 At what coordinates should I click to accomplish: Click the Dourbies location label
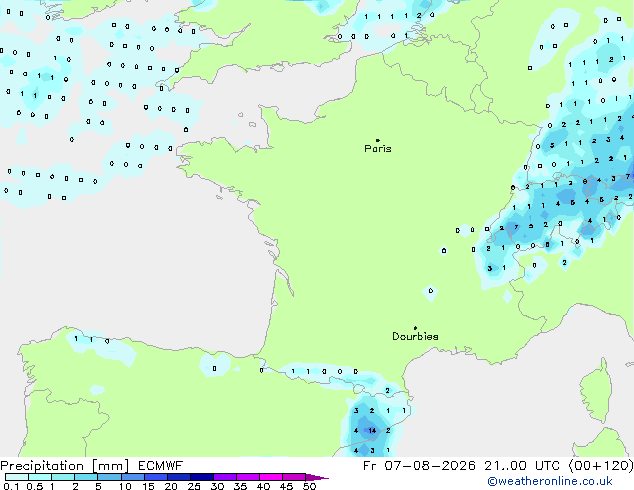415,336
